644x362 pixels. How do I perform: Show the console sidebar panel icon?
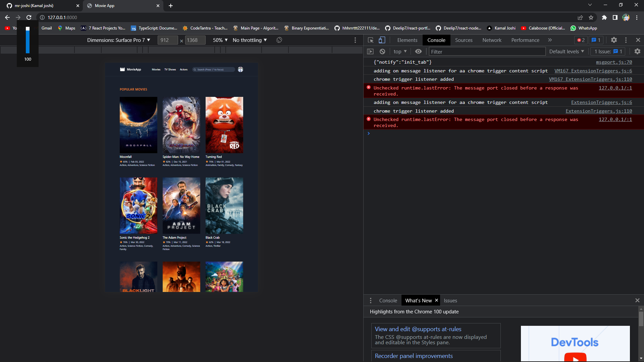tap(371, 51)
